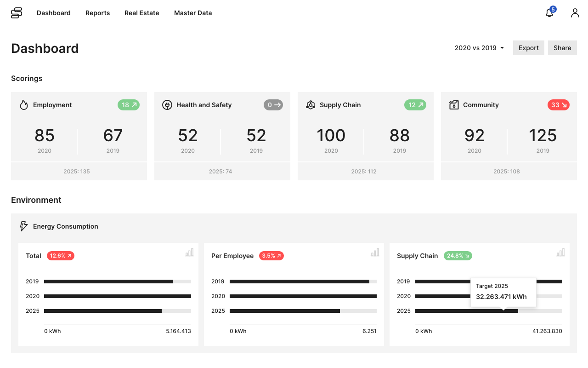The image size is (588, 368).
Task: Click the Energy Consumption title
Action: 66,226
